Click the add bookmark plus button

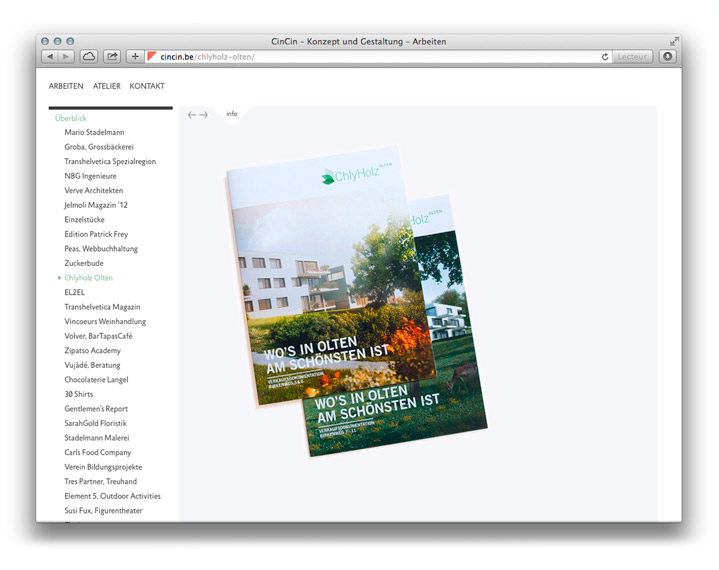136,57
